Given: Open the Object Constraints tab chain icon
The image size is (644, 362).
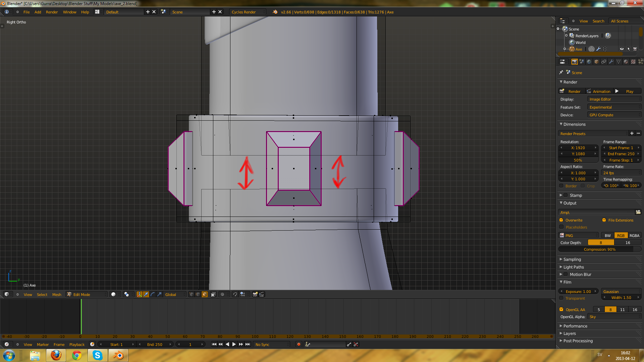Looking at the screenshot, I should [604, 62].
